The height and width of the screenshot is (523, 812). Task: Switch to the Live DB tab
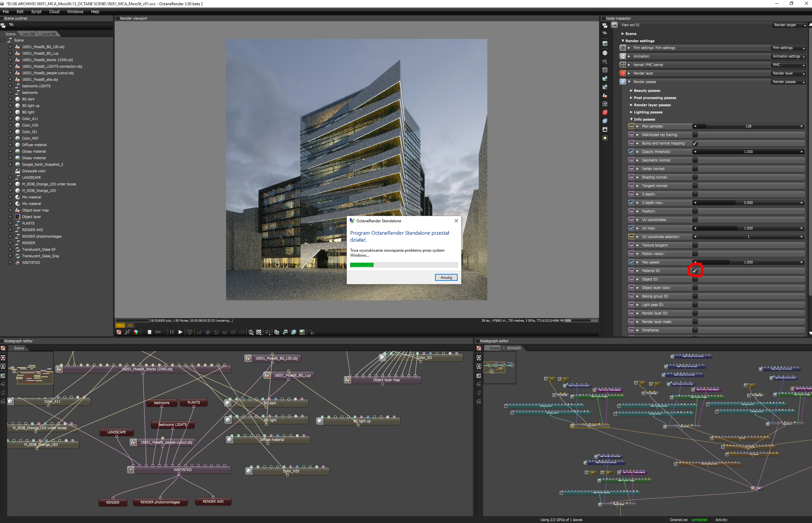pyautogui.click(x=28, y=34)
